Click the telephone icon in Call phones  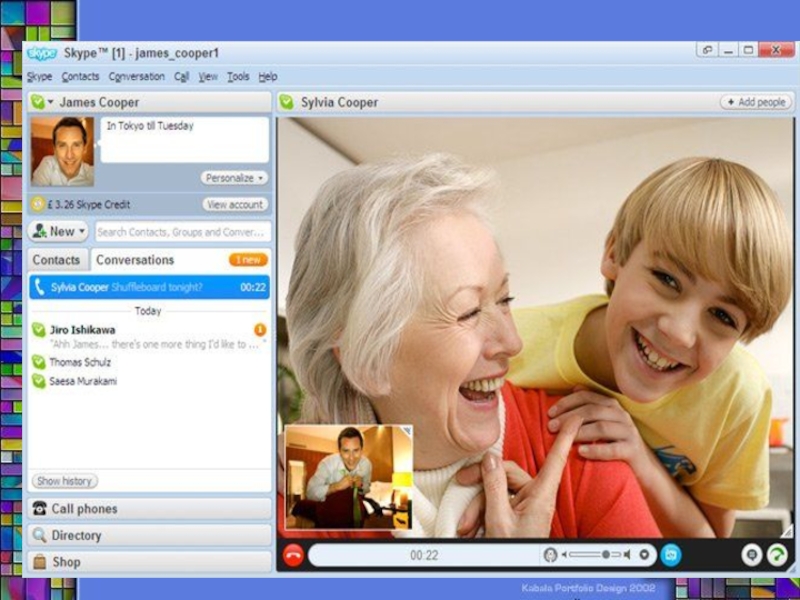(x=39, y=509)
